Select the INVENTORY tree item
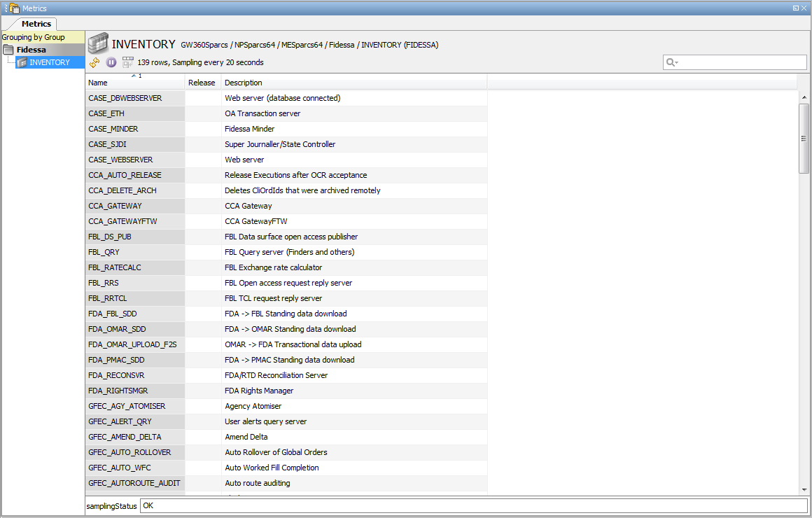 50,63
